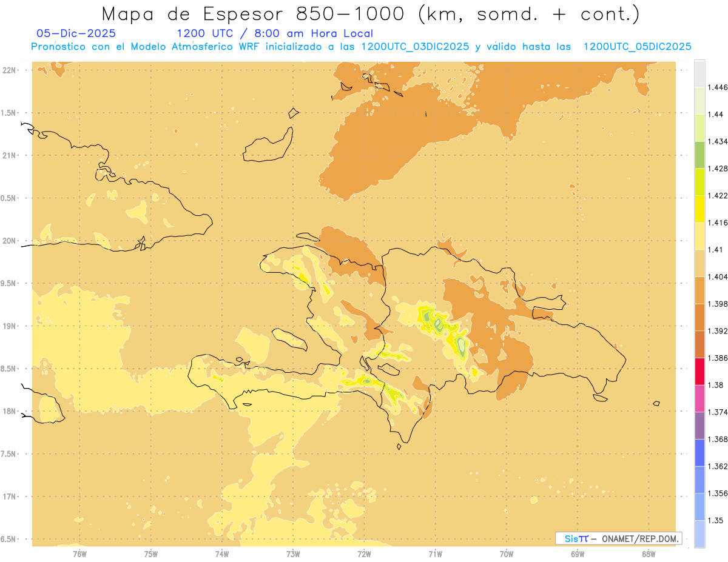
Task: Select the dark blue swatch between 1.362 and 1.368
Action: (x=699, y=452)
